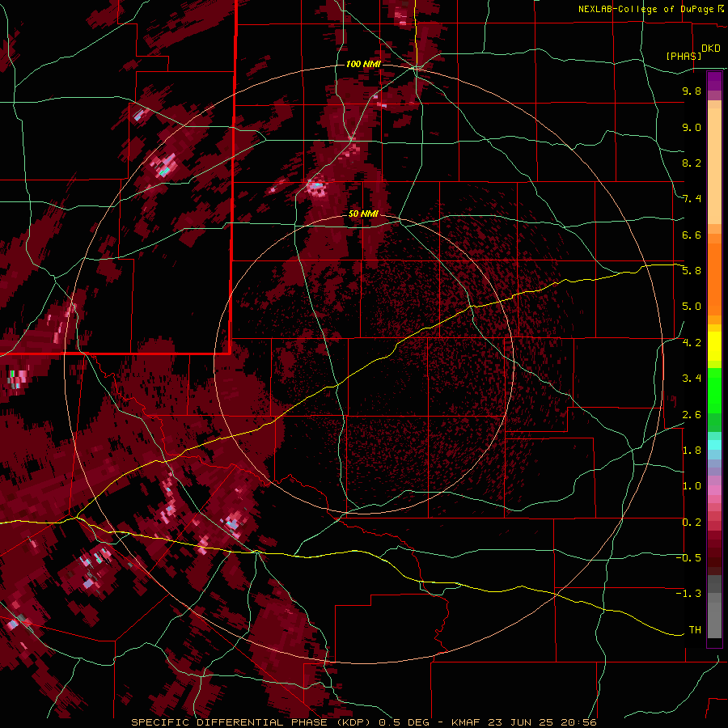Screen dimensions: 728x728
Task: Select the 1.0 scale value
Action: [x=692, y=486]
